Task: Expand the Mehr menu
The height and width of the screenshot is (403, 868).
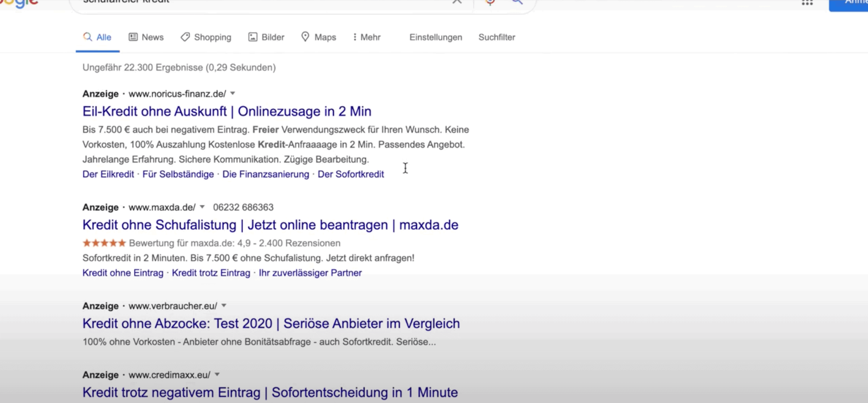Action: pyautogui.click(x=366, y=37)
